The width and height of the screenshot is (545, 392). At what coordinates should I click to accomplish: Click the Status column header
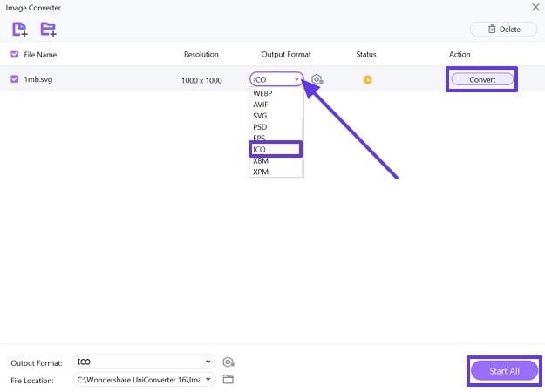coord(366,54)
